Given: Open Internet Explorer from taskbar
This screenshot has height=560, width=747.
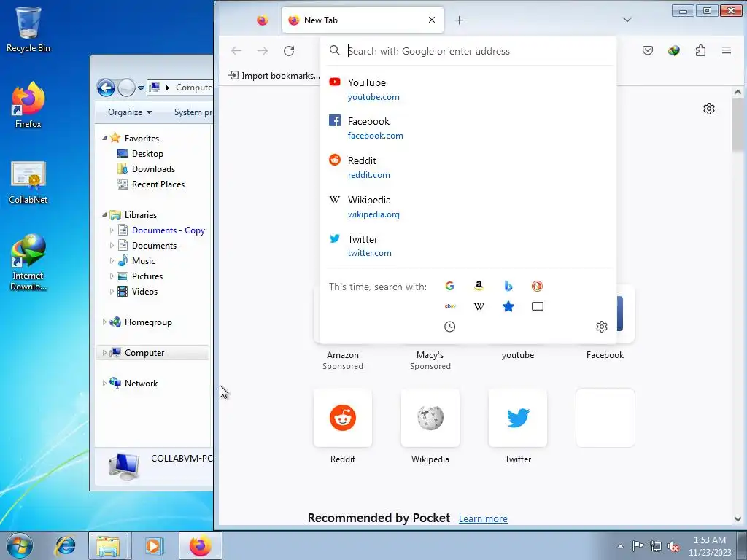Looking at the screenshot, I should click(65, 545).
